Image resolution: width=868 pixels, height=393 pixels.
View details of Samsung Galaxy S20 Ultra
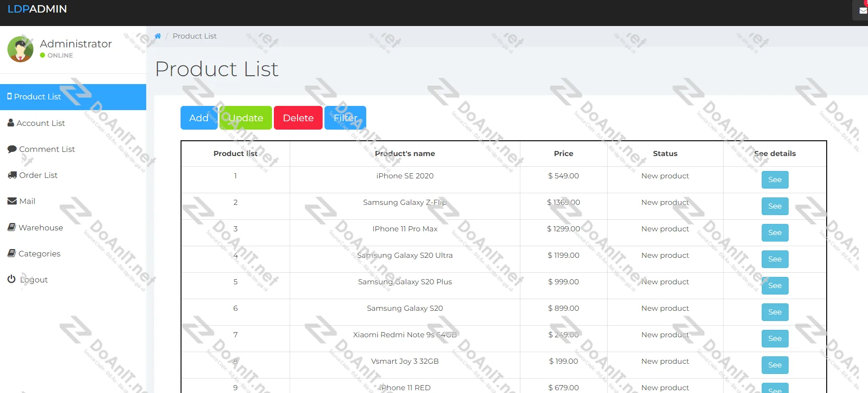tap(775, 259)
